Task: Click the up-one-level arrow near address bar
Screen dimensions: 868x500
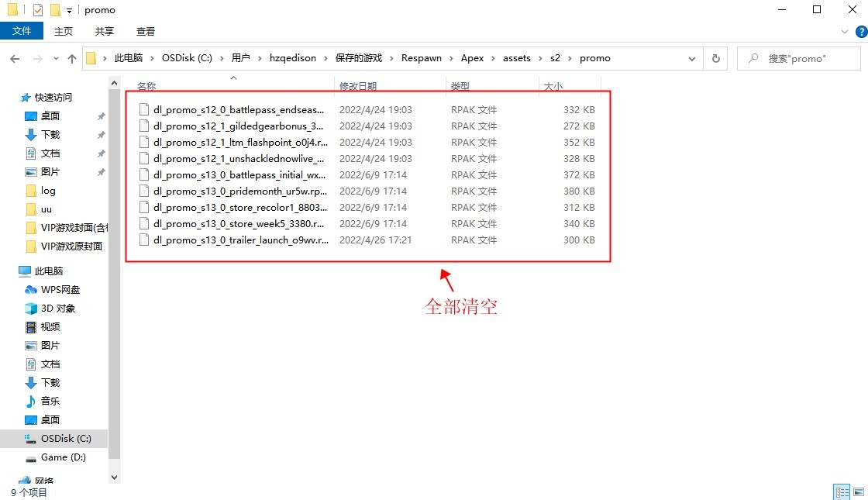Action: [x=71, y=57]
